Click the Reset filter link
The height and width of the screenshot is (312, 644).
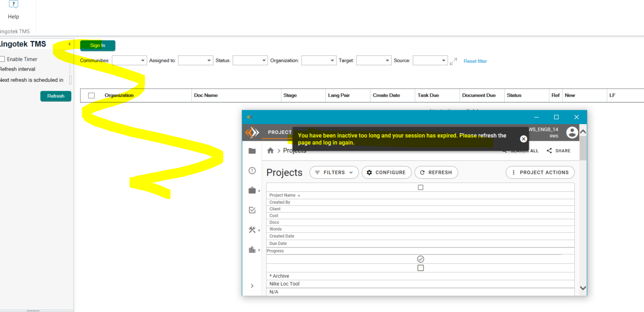tap(475, 61)
